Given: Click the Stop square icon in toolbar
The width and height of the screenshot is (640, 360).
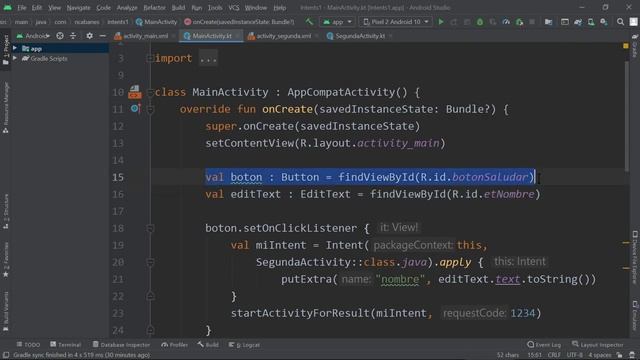Looking at the screenshot, I should 532,22.
